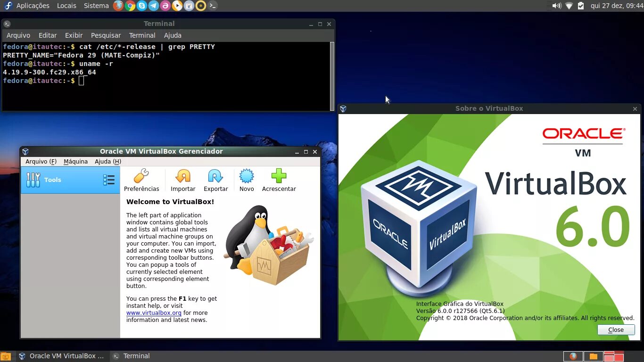Click the Tux toolbox welcome image
Image resolution: width=644 pixels, height=362 pixels.
click(x=268, y=245)
